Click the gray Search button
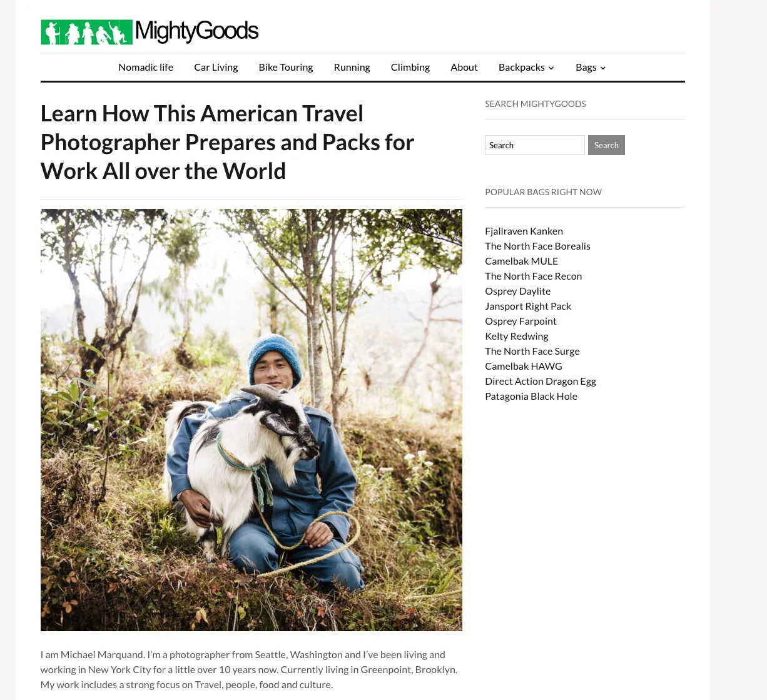This screenshot has width=767, height=700. [606, 145]
